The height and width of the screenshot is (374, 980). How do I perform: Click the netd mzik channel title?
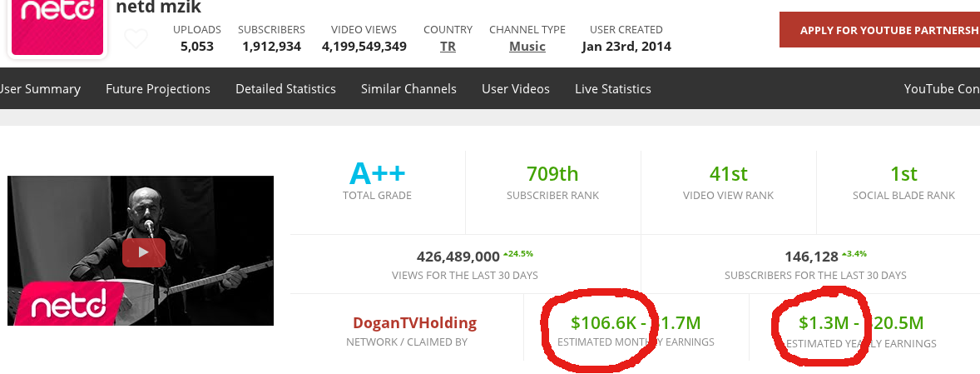159,7
